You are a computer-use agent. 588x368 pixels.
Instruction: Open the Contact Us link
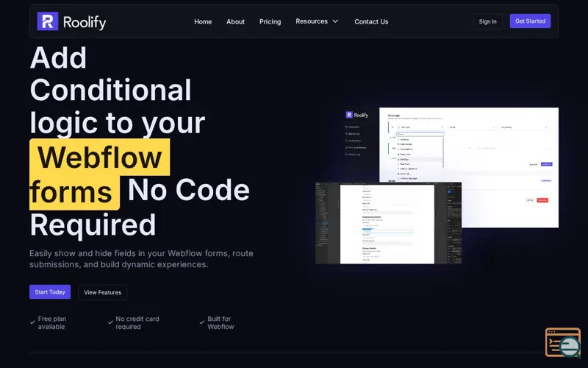(x=371, y=22)
